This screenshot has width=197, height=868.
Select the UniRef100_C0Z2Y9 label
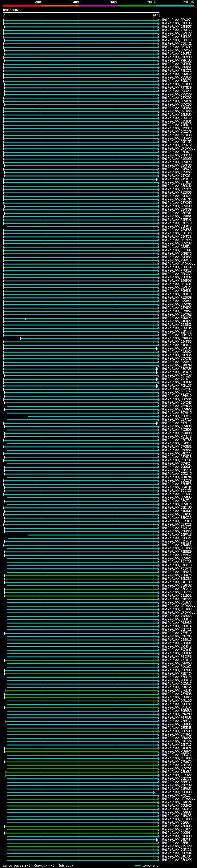(177, 132)
